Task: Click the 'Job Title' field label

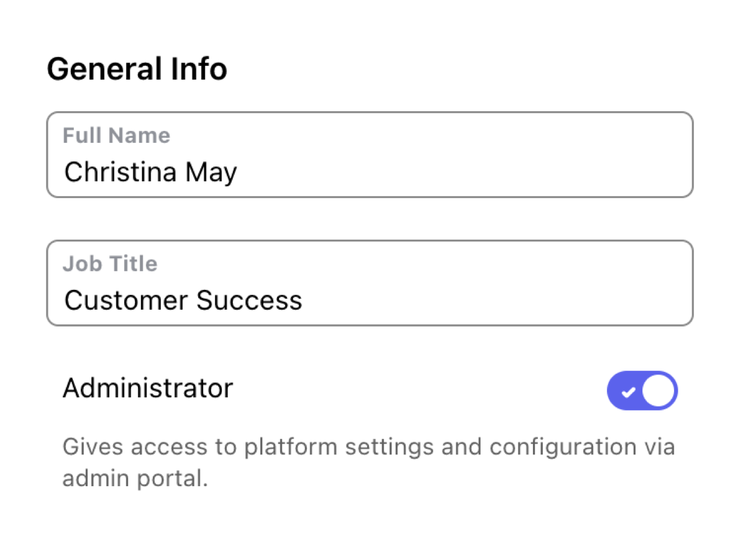Action: [x=110, y=263]
